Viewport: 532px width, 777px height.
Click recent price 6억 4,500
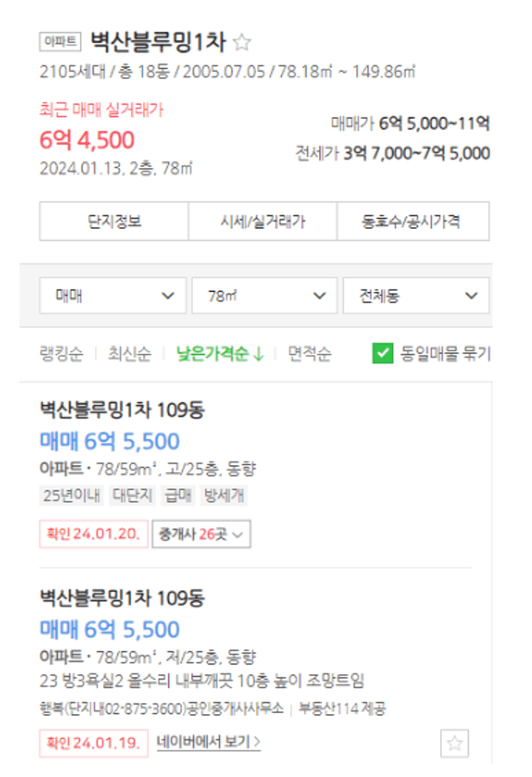click(87, 140)
